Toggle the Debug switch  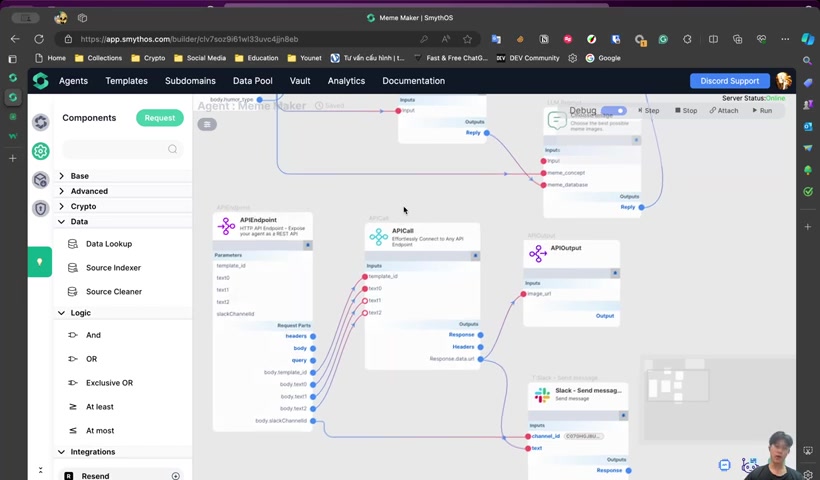tap(613, 111)
